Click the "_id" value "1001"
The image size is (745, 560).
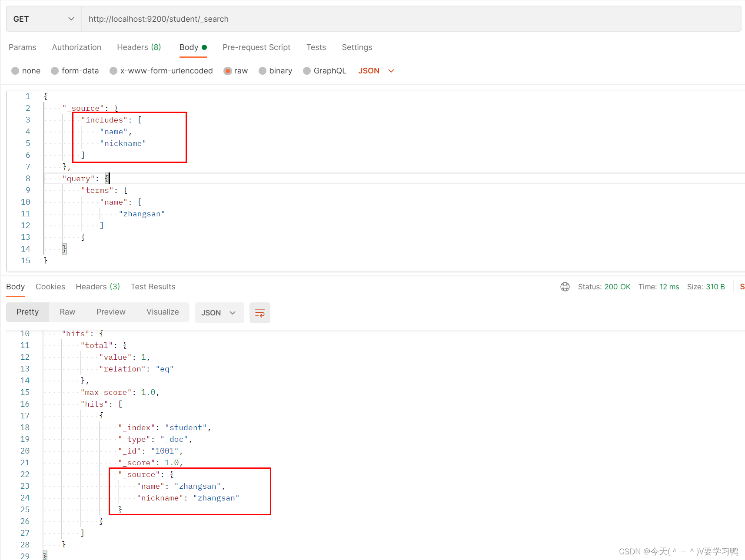click(x=165, y=451)
